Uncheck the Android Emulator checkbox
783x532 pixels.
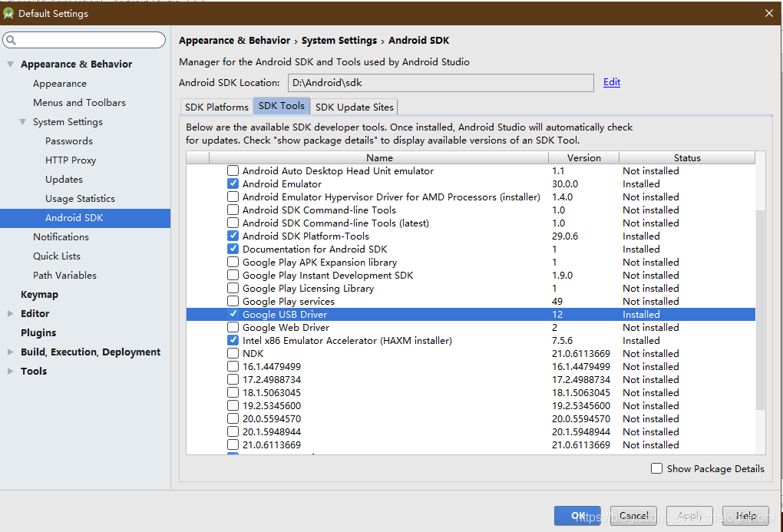coord(233,183)
